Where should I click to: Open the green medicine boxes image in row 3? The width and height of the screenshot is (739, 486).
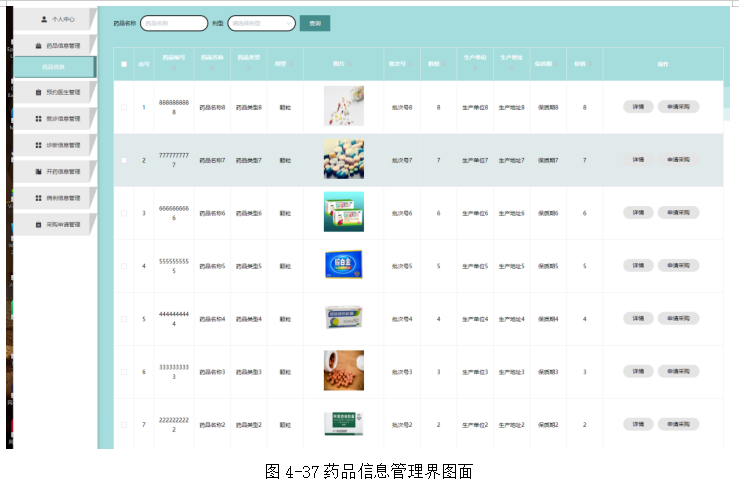344,212
